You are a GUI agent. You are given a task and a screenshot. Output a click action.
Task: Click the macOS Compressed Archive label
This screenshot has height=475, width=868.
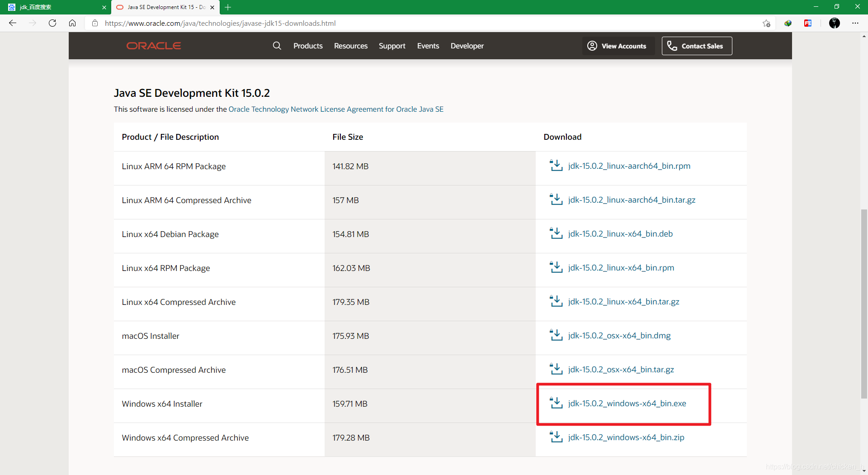[174, 370]
